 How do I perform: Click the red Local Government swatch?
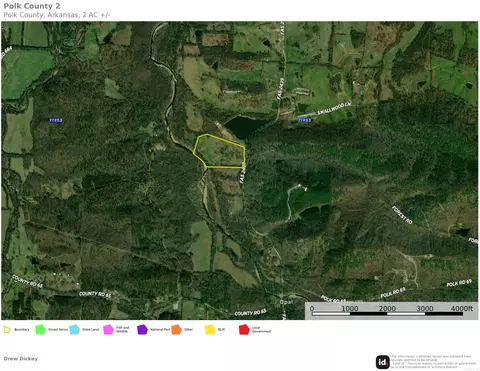tap(244, 330)
